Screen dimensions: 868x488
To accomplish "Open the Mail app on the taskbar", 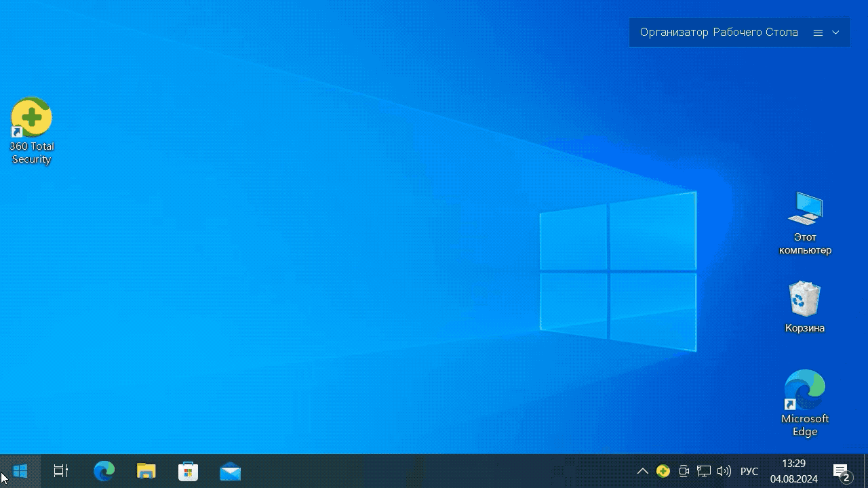I will [x=231, y=471].
